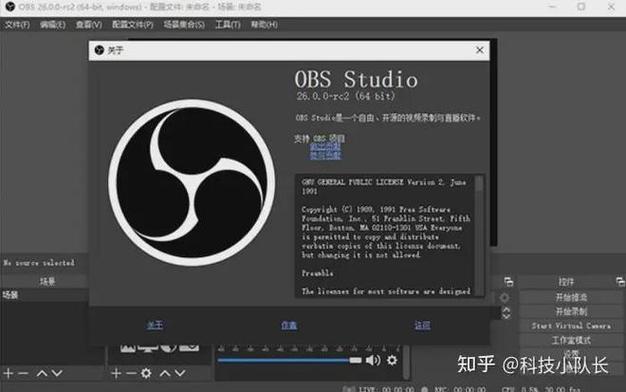Open the 配置文件(P) menu
Viewport: 626px width, 392px height.
pos(133,25)
